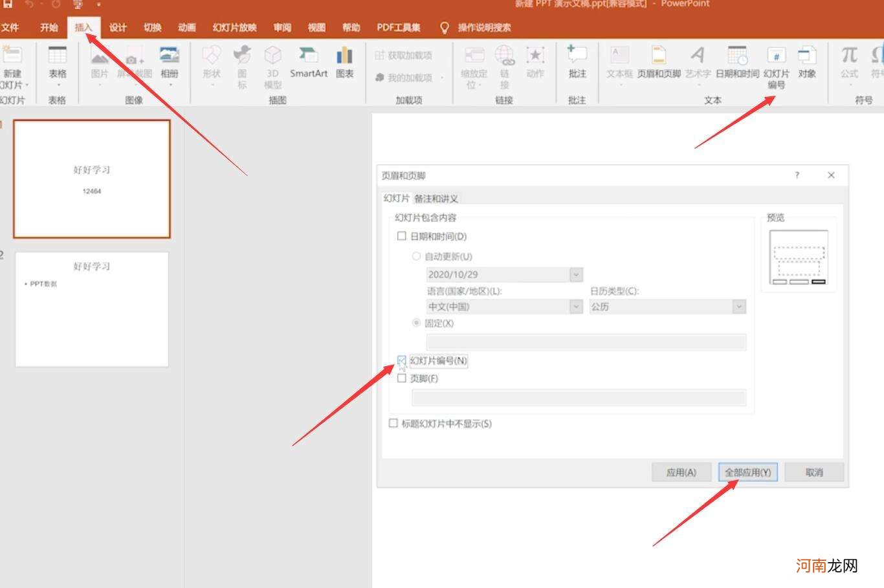
Task: Click the Chart (图表) icon
Action: pos(345,56)
